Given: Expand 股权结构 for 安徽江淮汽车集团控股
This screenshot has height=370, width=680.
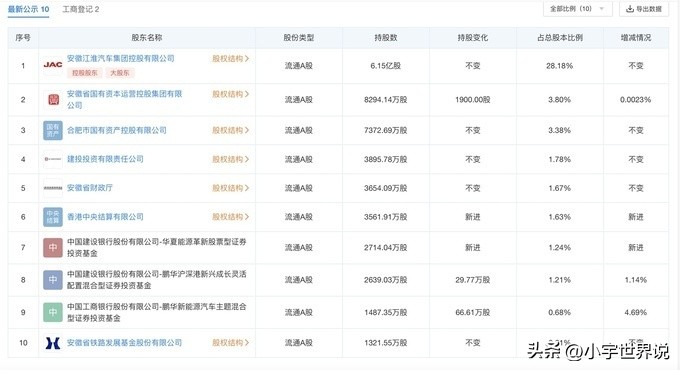Looking at the screenshot, I should tap(230, 59).
